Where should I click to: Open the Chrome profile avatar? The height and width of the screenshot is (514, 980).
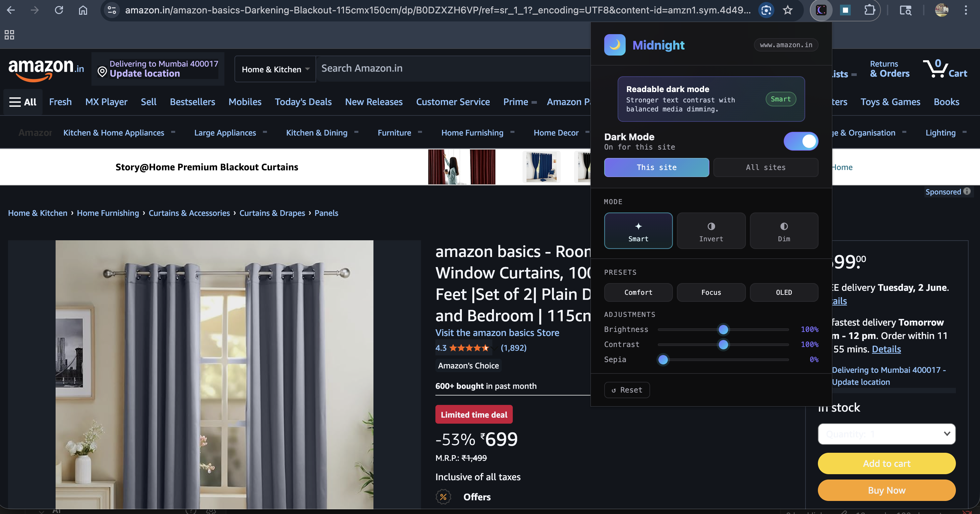941,10
